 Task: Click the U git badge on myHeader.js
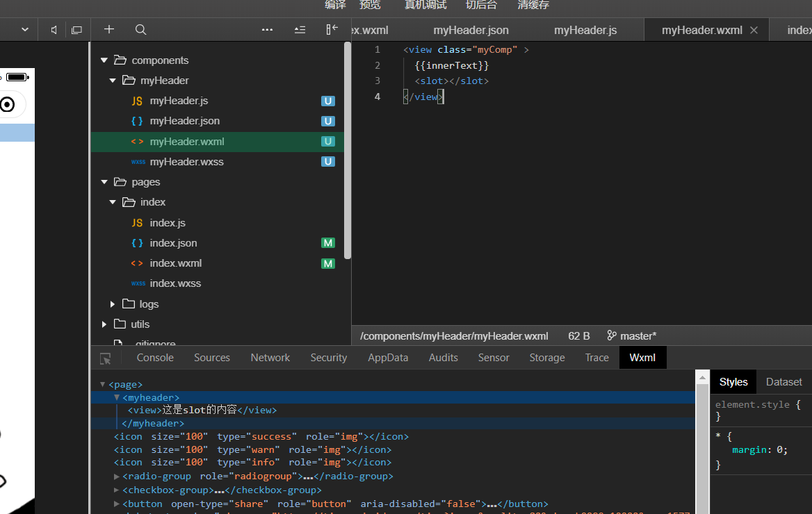click(328, 101)
